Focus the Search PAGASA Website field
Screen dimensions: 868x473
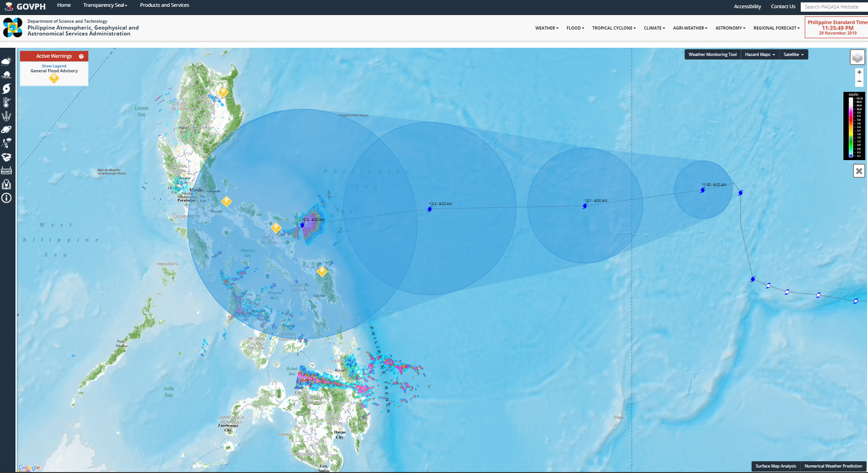pos(834,7)
